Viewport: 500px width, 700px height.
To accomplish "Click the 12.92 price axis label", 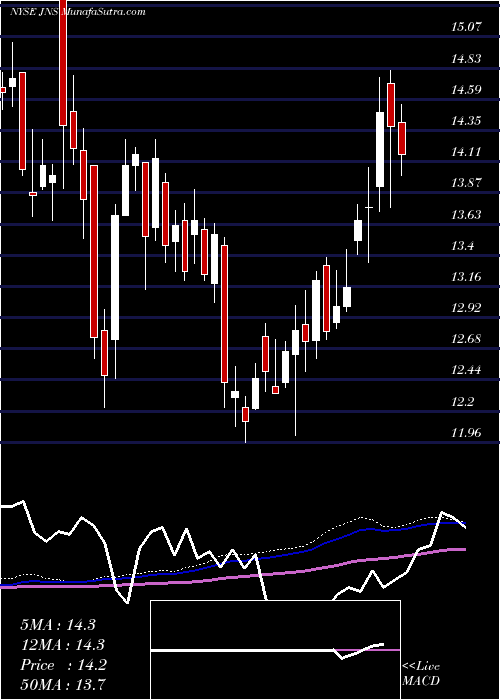I will [467, 308].
